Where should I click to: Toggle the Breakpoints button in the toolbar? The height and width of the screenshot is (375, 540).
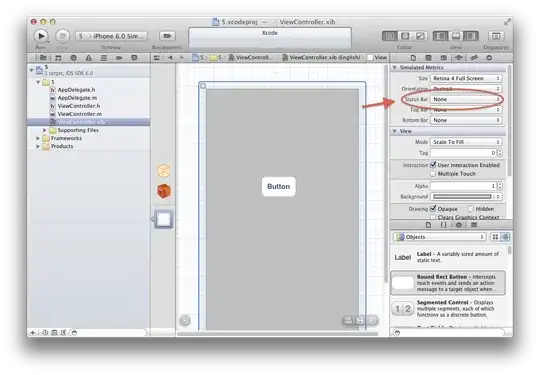click(x=167, y=36)
